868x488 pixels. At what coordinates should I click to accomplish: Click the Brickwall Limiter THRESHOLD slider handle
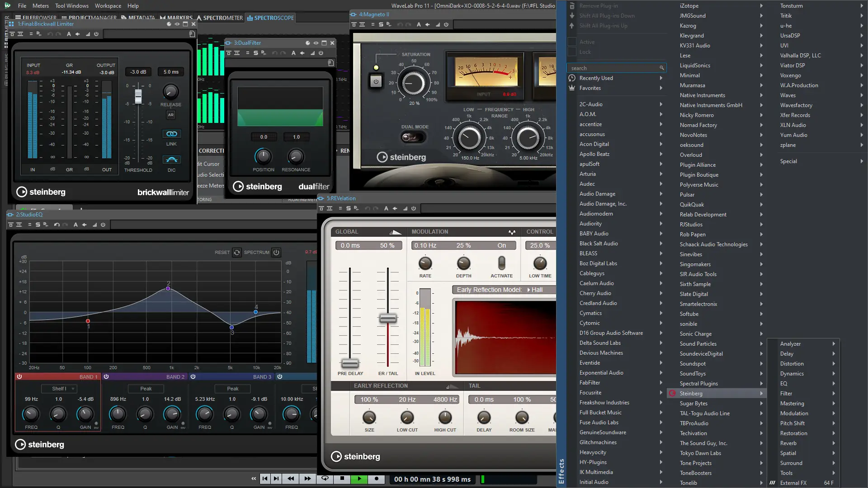138,96
